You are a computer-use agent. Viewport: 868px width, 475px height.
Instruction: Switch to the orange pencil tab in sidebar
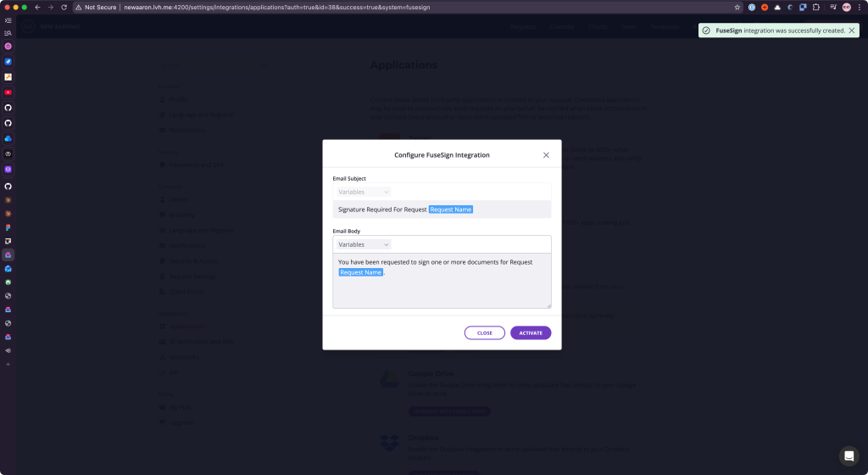pyautogui.click(x=8, y=77)
